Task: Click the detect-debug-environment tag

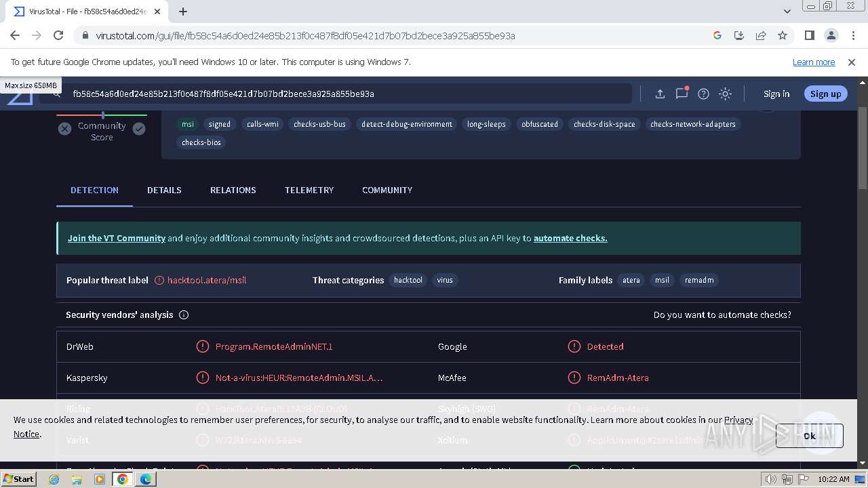Action: 407,124
